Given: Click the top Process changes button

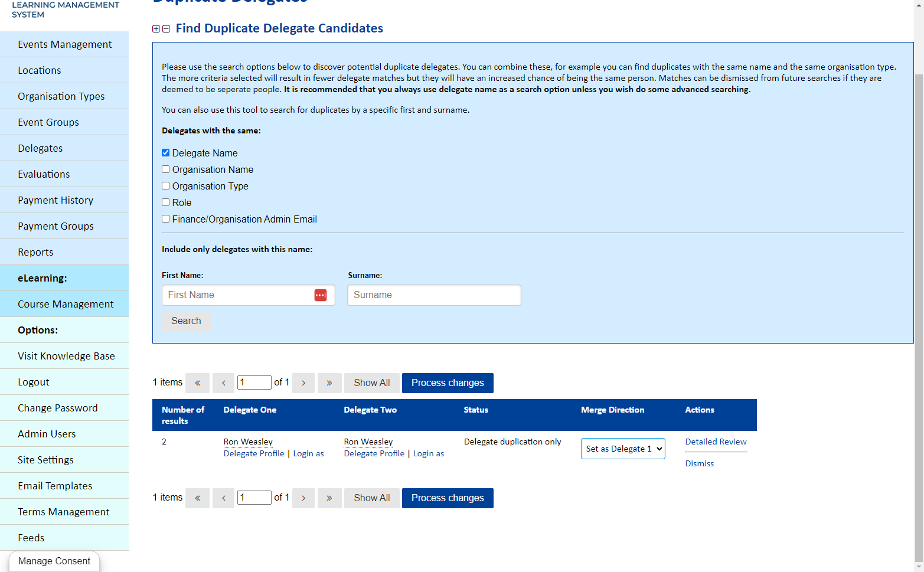Looking at the screenshot, I should (448, 383).
